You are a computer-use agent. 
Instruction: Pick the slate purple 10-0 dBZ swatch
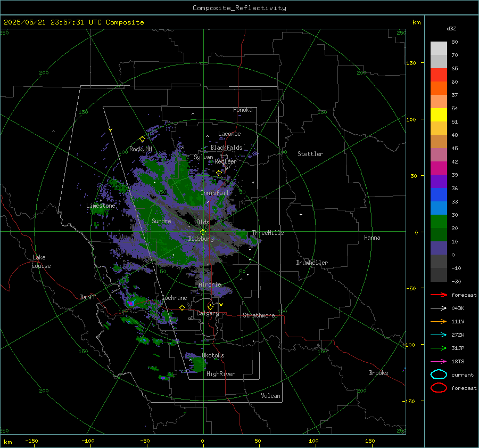439,248
